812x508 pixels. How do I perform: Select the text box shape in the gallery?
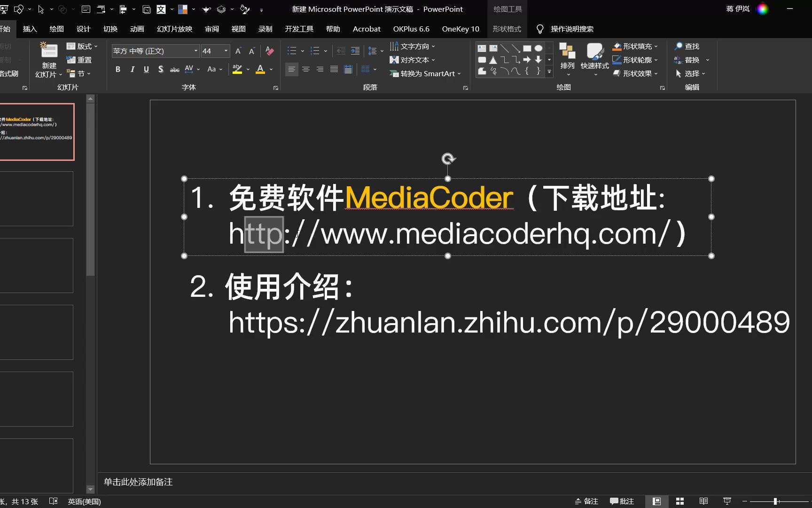[x=482, y=48]
